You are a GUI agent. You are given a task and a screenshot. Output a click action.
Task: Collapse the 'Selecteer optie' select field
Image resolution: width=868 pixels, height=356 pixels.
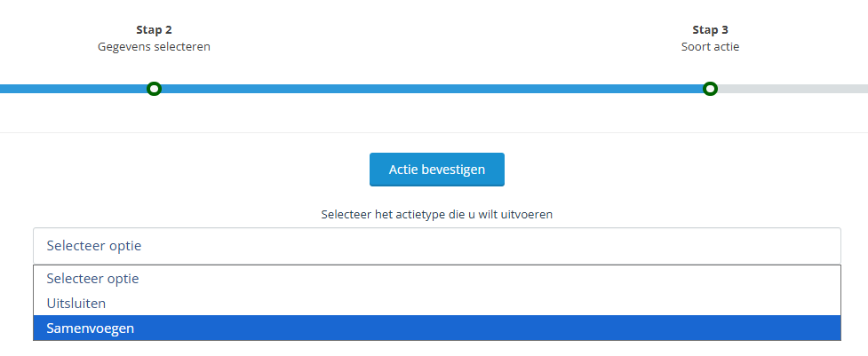[x=436, y=246]
